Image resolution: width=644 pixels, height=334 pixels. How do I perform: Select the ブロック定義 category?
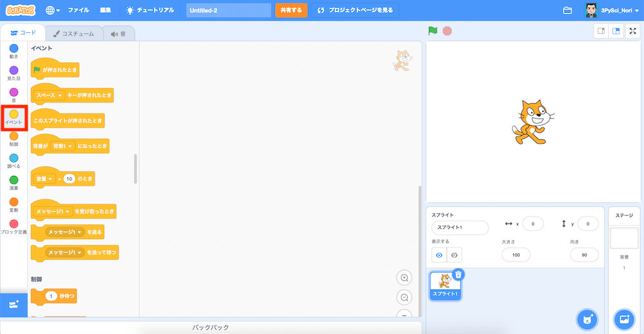pos(14,227)
